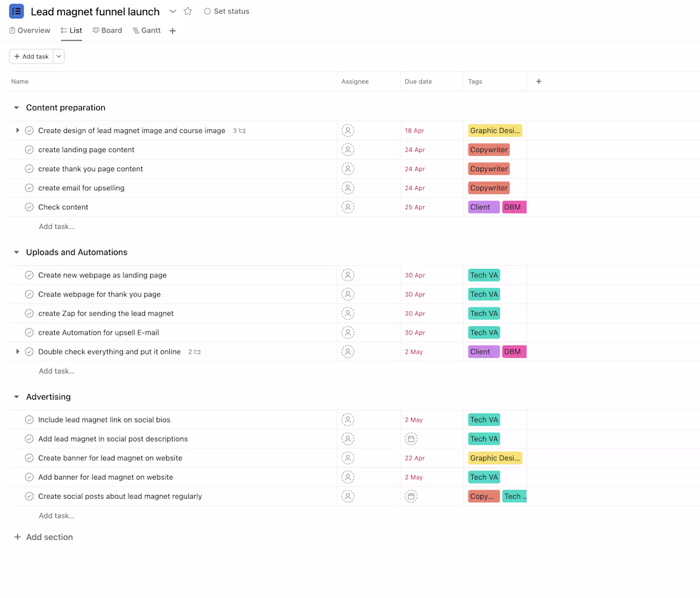Image resolution: width=700 pixels, height=598 pixels.
Task: Expand subtasks of Double check everything and put it online
Action: point(17,352)
